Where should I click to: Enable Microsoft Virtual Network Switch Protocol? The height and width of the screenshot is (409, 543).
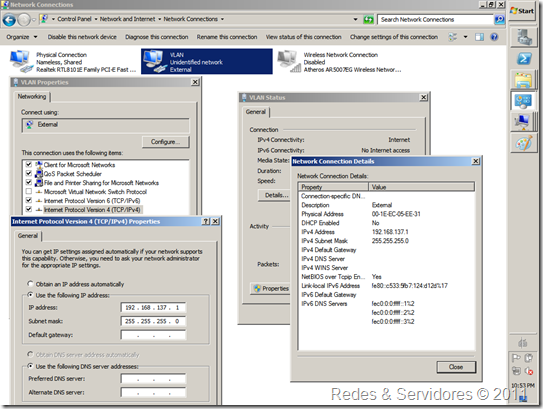tap(29, 191)
